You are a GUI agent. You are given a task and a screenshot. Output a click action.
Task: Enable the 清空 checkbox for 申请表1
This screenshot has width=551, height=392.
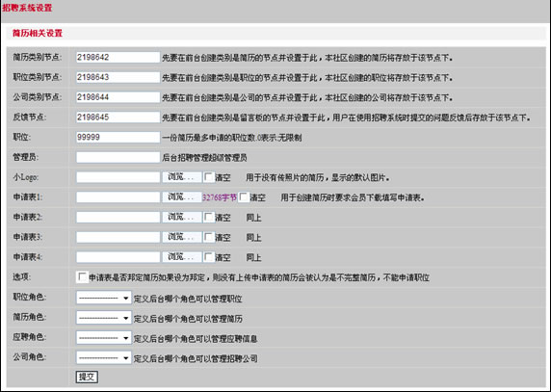click(x=244, y=197)
